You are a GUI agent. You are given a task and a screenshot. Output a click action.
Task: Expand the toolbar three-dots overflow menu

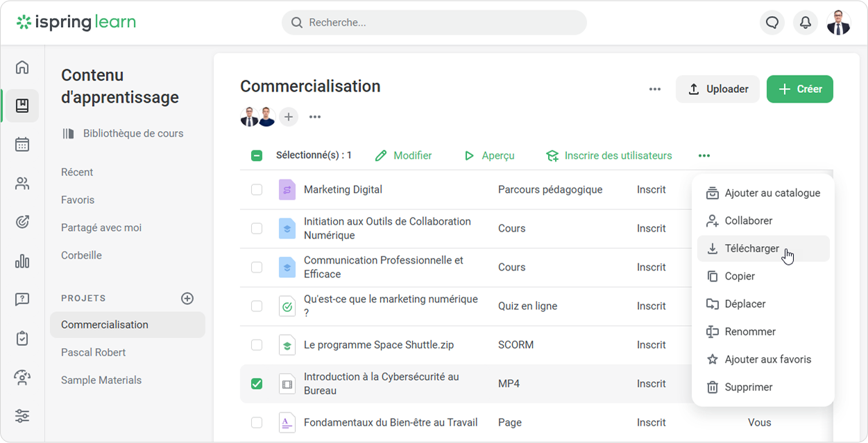704,156
